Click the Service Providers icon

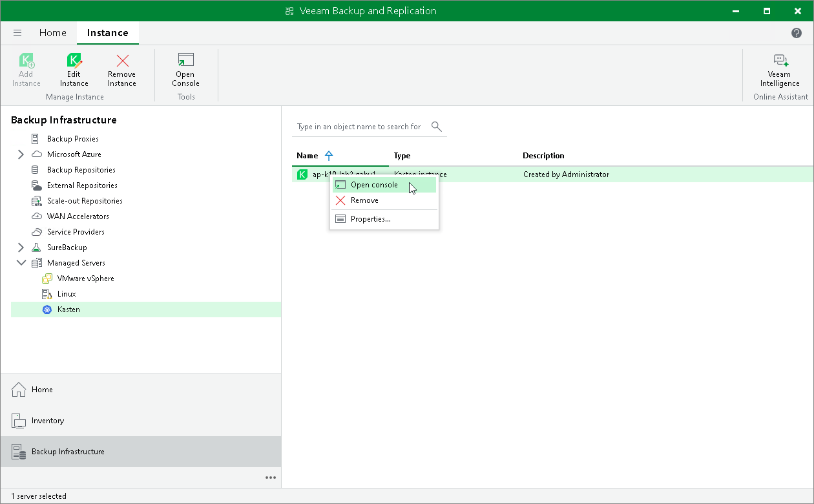tap(37, 232)
